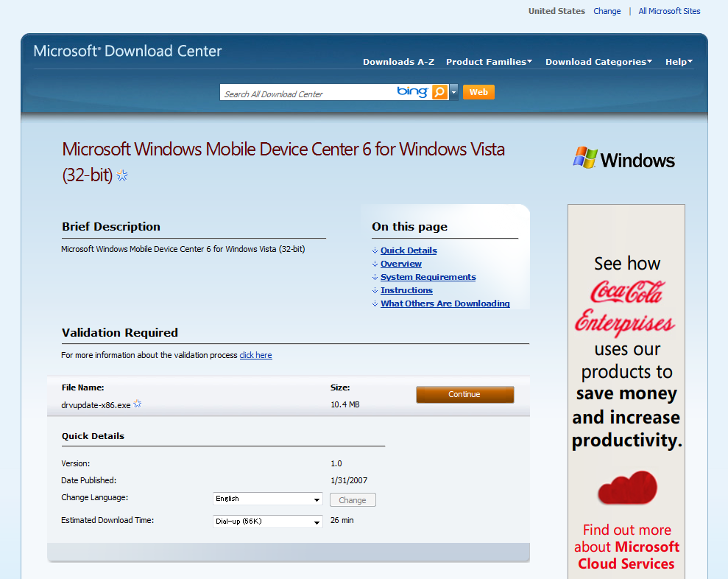Click the Change language button
The image size is (728, 579).
tap(353, 500)
